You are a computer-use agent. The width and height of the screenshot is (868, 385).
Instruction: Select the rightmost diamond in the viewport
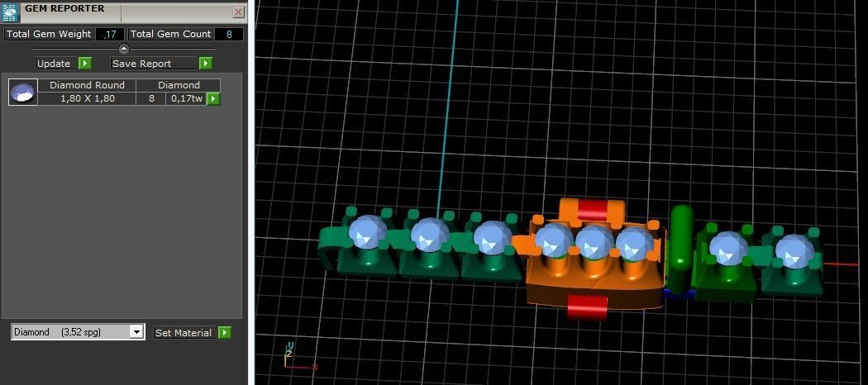click(794, 250)
